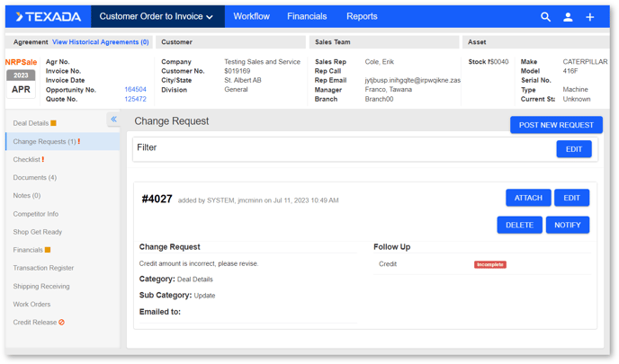
Task: Go to Credit Release sidebar item
Action: (35, 322)
